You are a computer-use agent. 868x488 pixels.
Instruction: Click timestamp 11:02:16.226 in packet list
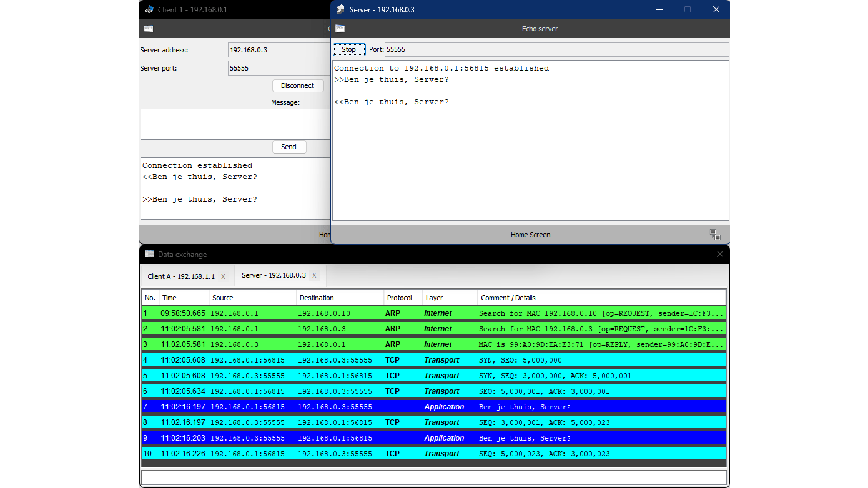tap(183, 454)
